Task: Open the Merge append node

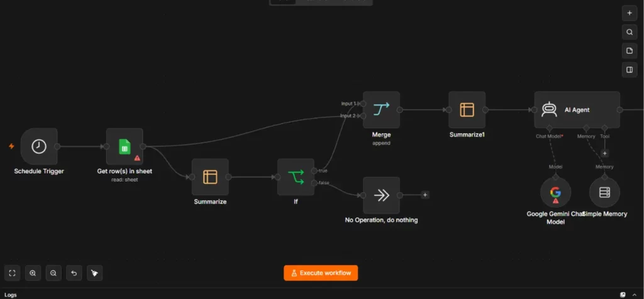Action: [381, 110]
